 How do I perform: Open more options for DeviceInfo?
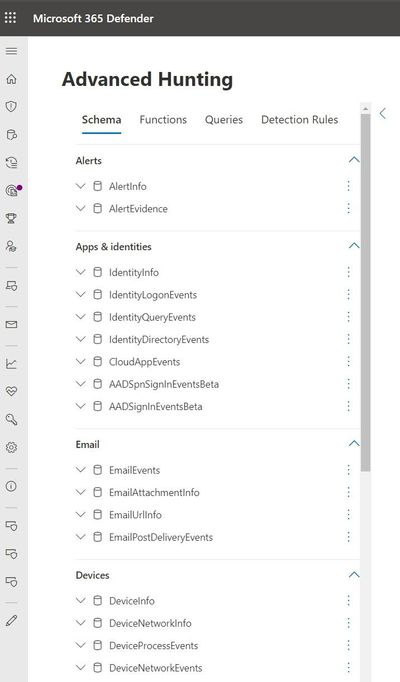[x=348, y=601]
